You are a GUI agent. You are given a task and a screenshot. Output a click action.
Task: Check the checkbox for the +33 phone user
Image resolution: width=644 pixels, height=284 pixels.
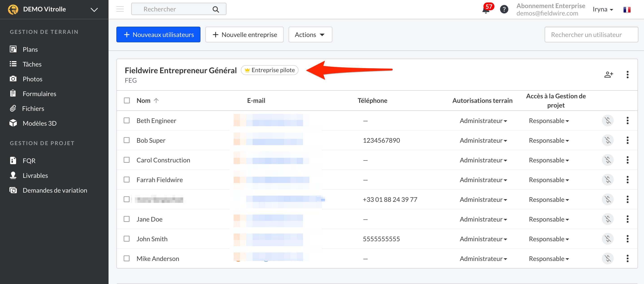point(127,200)
